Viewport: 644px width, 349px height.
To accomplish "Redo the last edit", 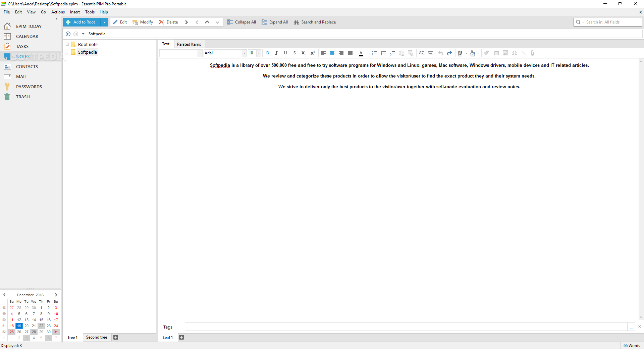I will (449, 53).
